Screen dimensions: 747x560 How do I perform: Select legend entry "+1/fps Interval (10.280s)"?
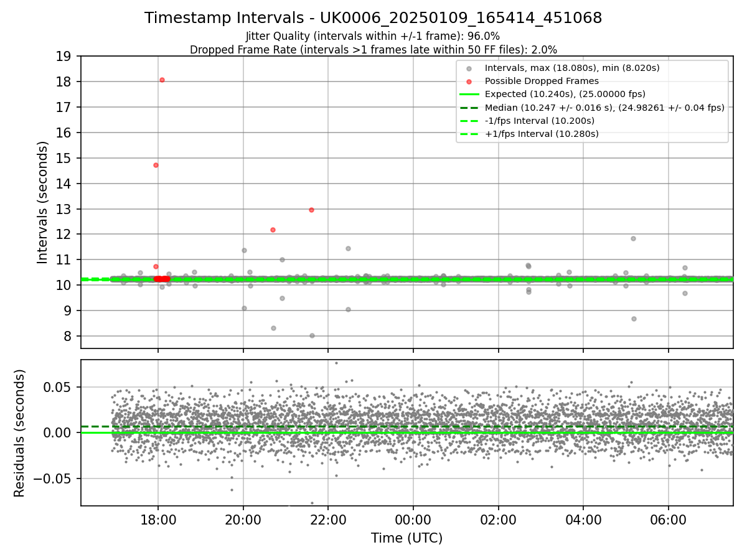coord(542,134)
